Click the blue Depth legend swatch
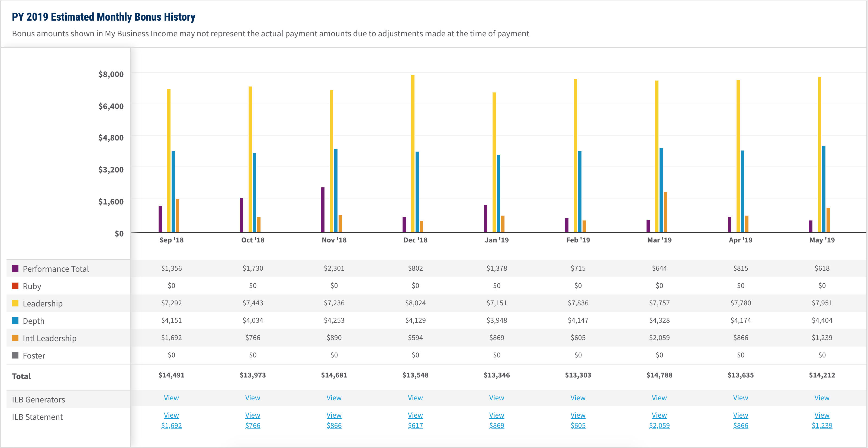Screen dimensions: 868x448 click(x=15, y=321)
